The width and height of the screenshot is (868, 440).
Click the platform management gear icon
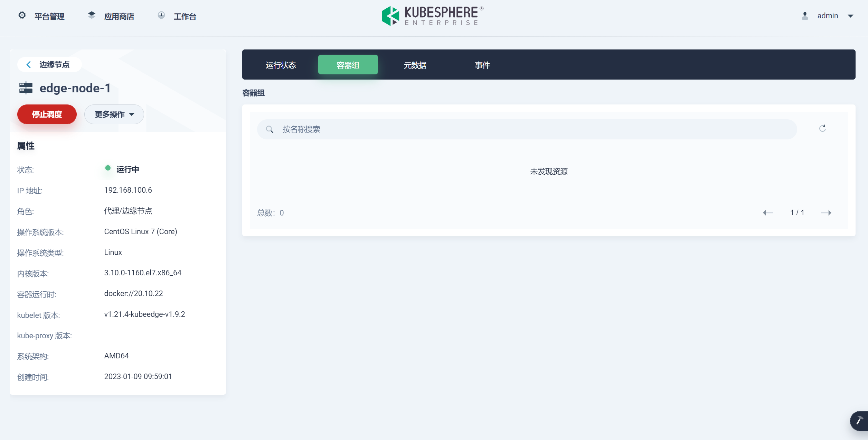pyautogui.click(x=22, y=16)
